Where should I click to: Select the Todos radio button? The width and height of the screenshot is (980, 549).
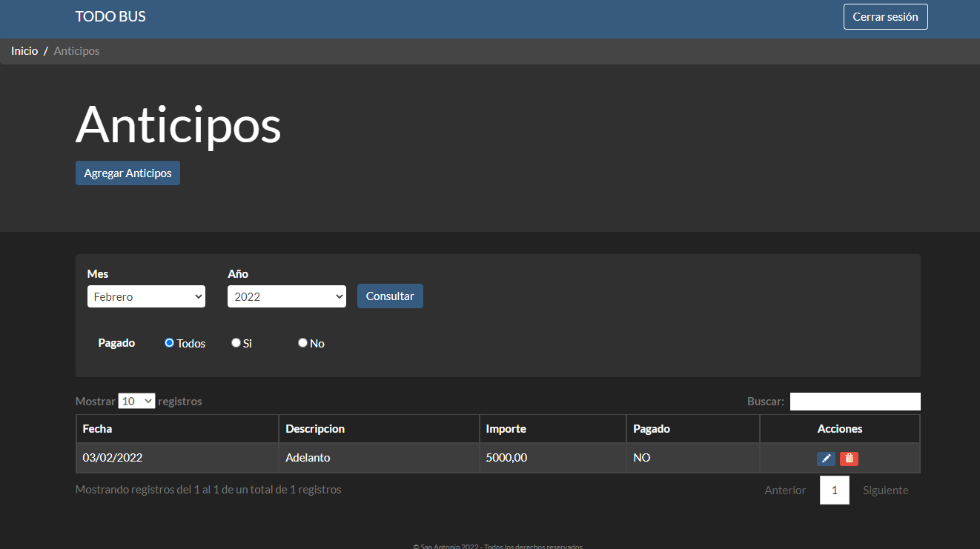(169, 343)
